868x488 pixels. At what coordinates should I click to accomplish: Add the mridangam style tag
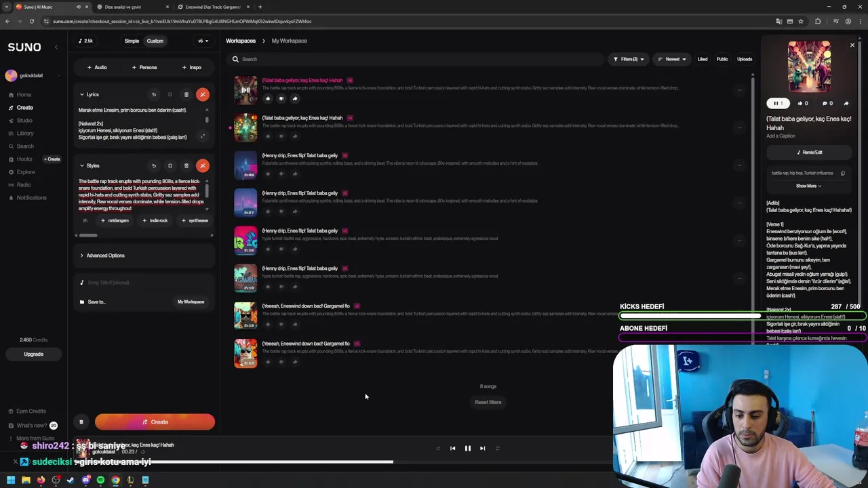coord(115,221)
